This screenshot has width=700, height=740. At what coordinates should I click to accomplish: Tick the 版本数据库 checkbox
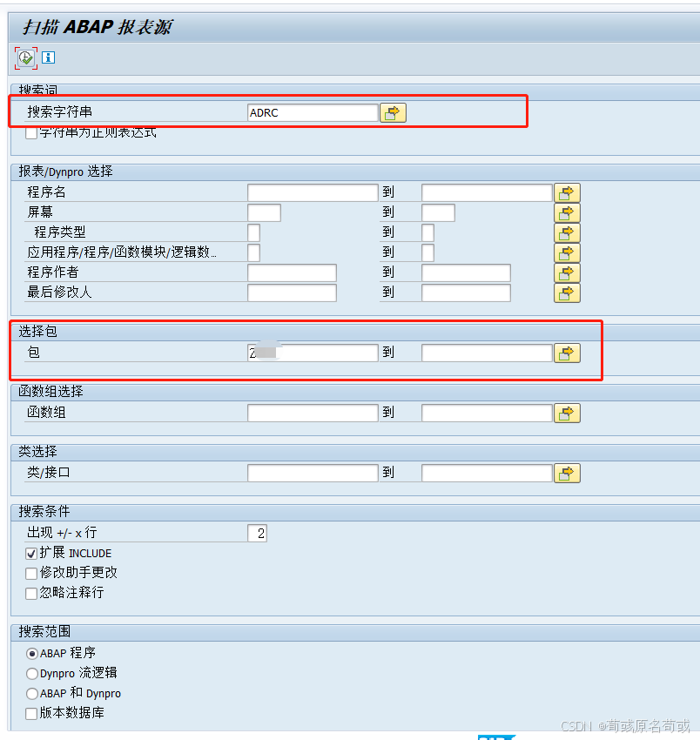(31, 714)
